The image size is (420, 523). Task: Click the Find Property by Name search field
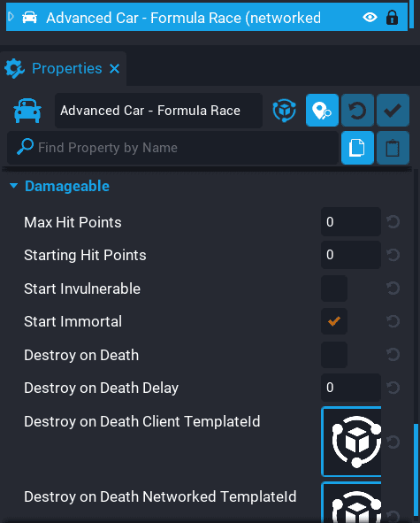pos(172,148)
